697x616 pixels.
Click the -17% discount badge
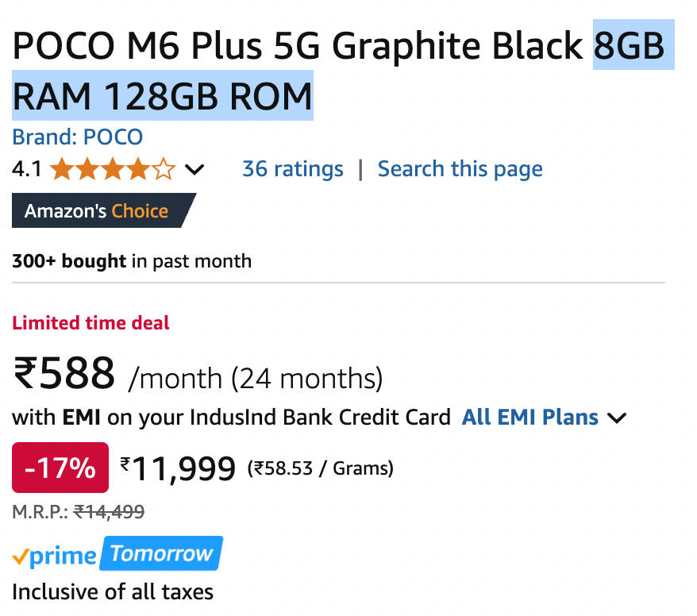pyautogui.click(x=60, y=468)
